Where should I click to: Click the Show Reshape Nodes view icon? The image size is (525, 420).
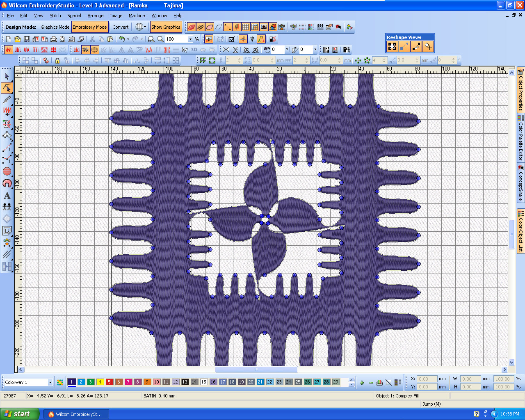tap(392, 47)
